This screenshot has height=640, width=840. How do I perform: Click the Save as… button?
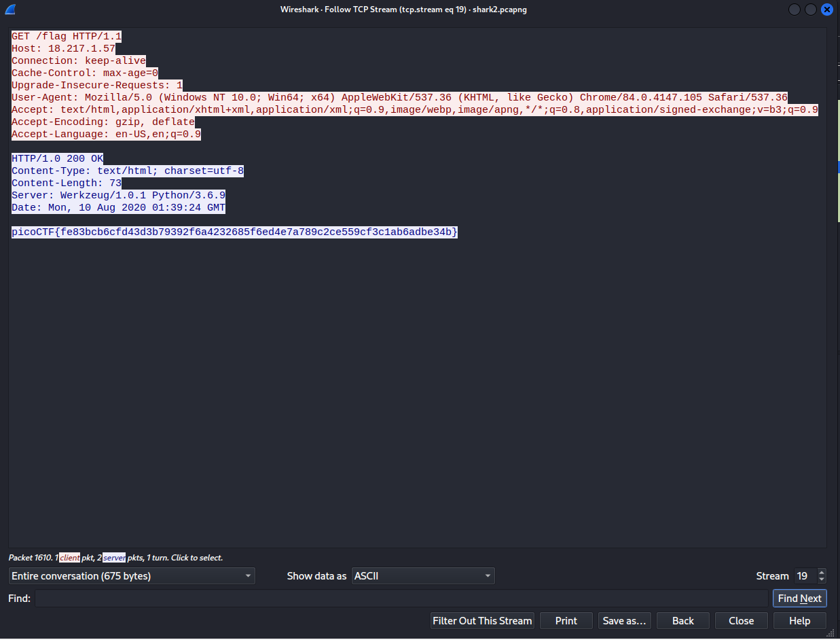[x=624, y=621]
